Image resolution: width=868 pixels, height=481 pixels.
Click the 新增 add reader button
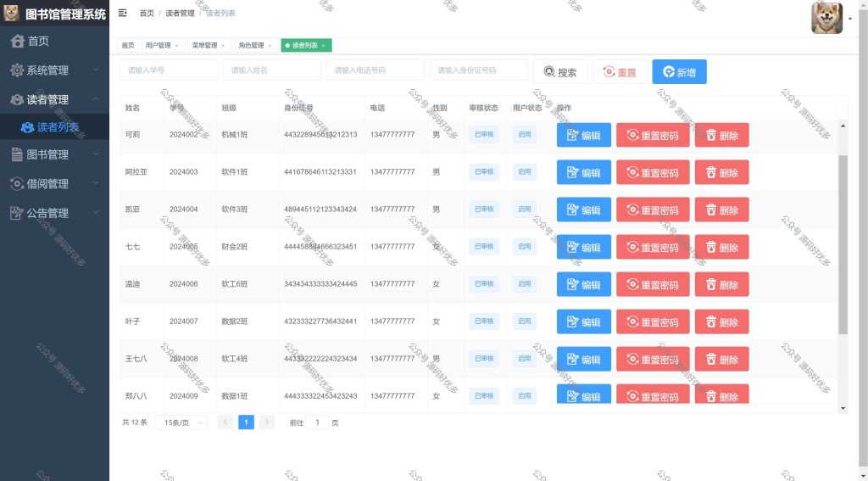click(x=679, y=72)
